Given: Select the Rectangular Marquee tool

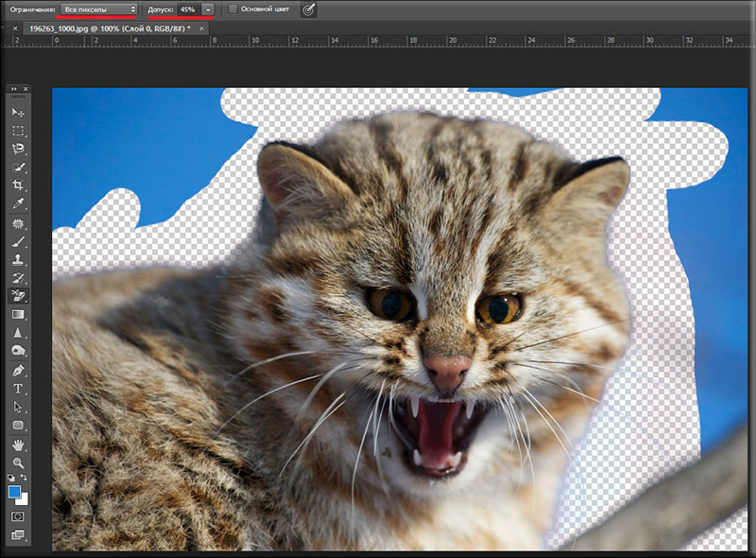Looking at the screenshot, I should pos(18,131).
